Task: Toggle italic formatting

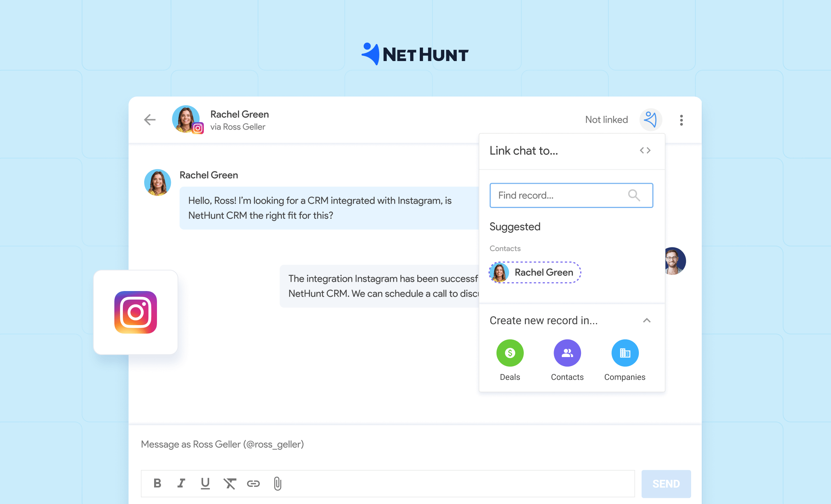Action: [181, 483]
